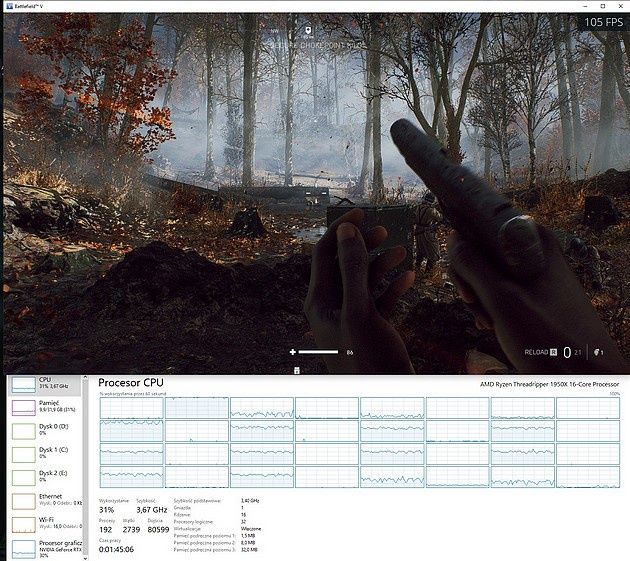This screenshot has height=561, width=630.
Task: Click the 3,67 GHz value under Szybkość
Action: pos(151,510)
